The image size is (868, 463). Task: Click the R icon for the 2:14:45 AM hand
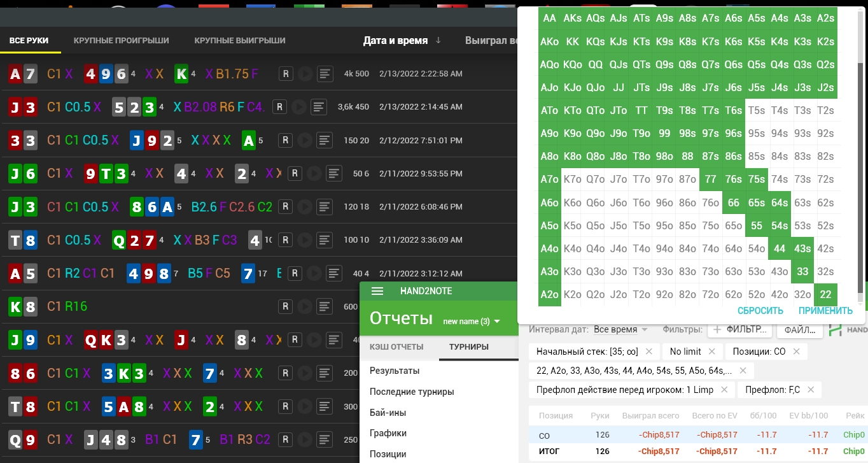pos(279,107)
